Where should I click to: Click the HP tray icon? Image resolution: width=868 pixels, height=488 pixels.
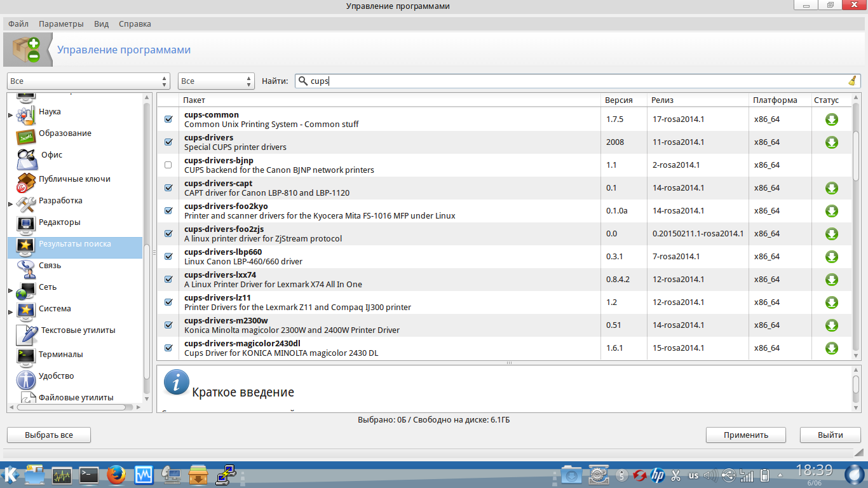coord(658,475)
